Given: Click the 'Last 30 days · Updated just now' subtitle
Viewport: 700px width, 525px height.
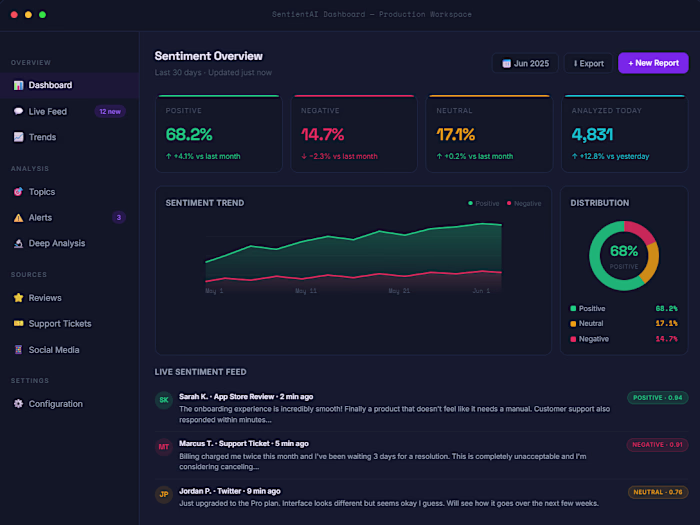Looking at the screenshot, I should pyautogui.click(x=213, y=73).
